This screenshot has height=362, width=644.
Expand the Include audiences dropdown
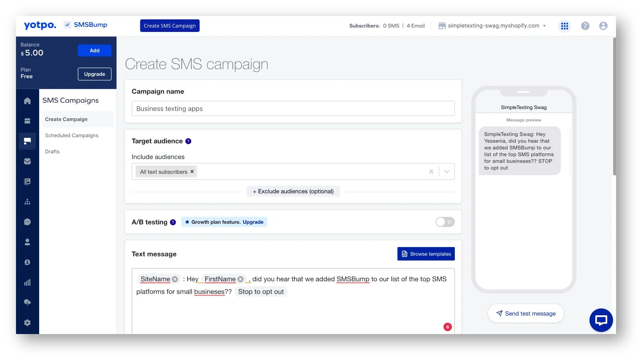click(x=447, y=172)
